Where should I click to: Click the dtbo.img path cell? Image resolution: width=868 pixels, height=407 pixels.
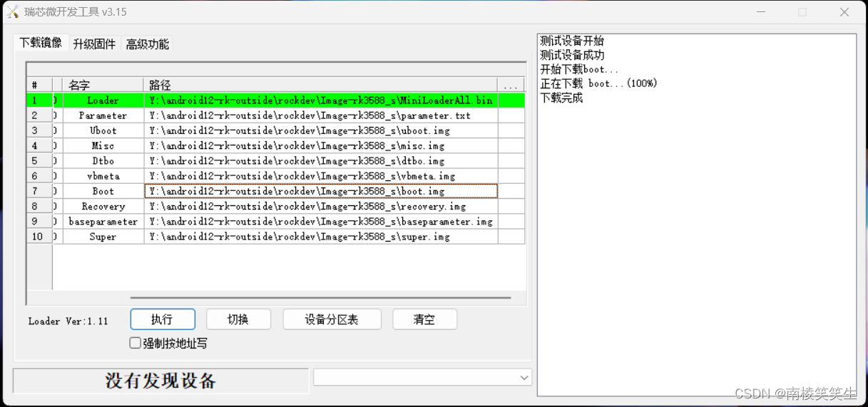(320, 160)
